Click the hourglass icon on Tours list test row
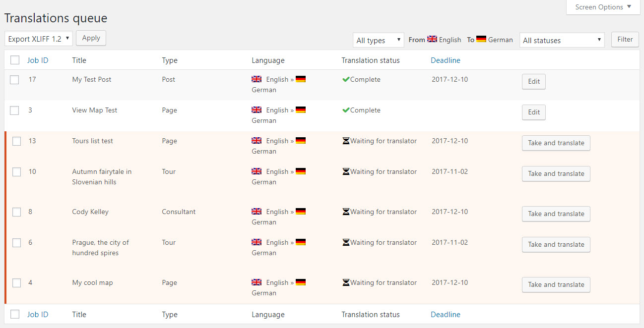This screenshot has width=644, height=328. point(345,141)
